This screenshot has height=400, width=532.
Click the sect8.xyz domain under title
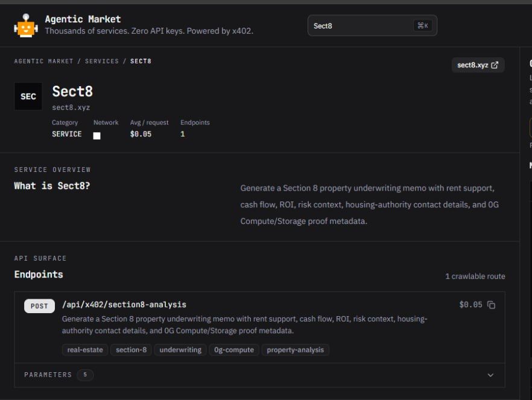tap(71, 107)
